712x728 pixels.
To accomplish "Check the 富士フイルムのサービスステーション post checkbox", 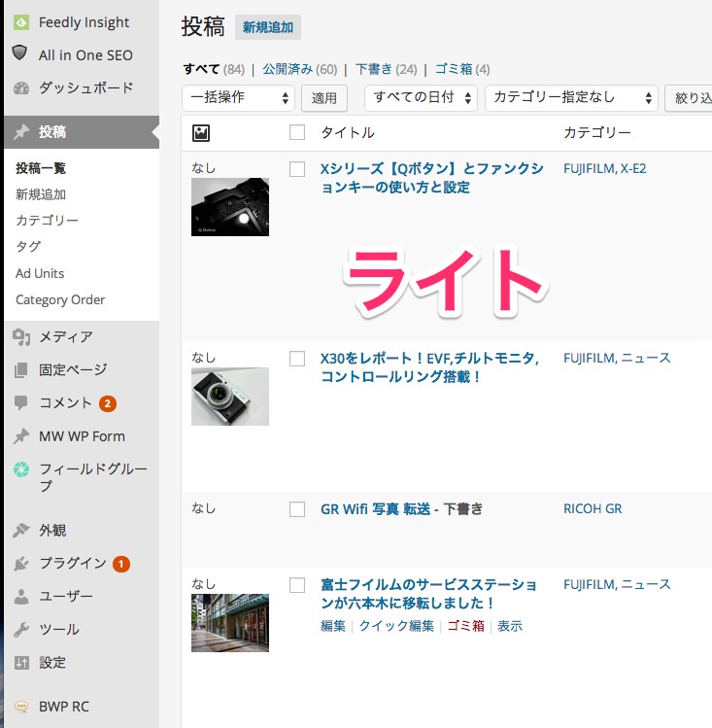I will (x=297, y=585).
